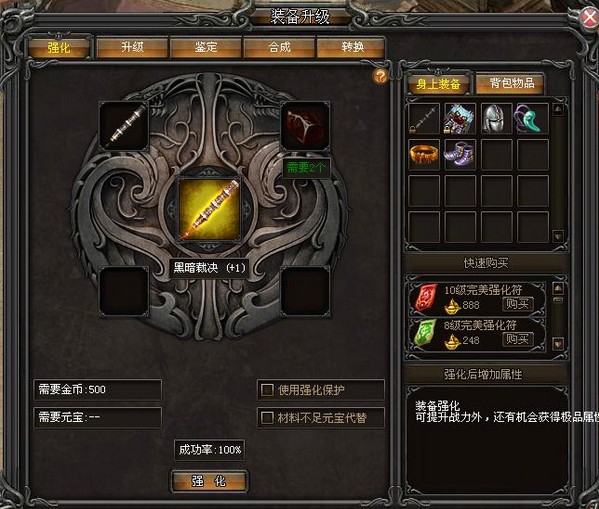Click quick-buy list scroll up arrow
This screenshot has width=599, height=509.
(x=558, y=289)
